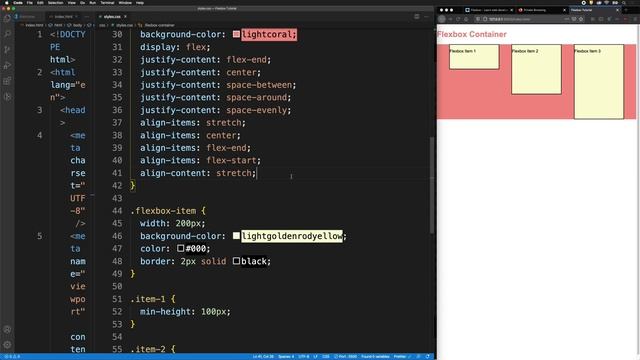The height and width of the screenshot is (360, 640).
Task: Open the Manage gear in the activity bar
Action: [7, 345]
